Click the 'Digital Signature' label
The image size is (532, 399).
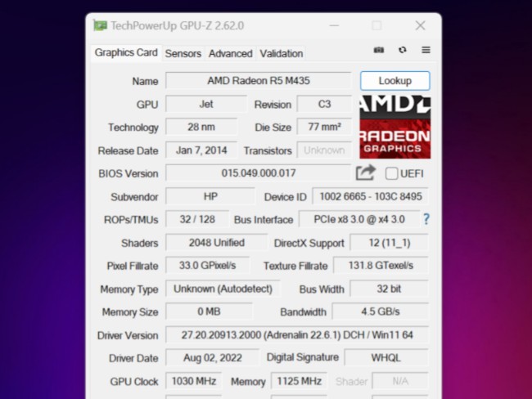point(303,357)
